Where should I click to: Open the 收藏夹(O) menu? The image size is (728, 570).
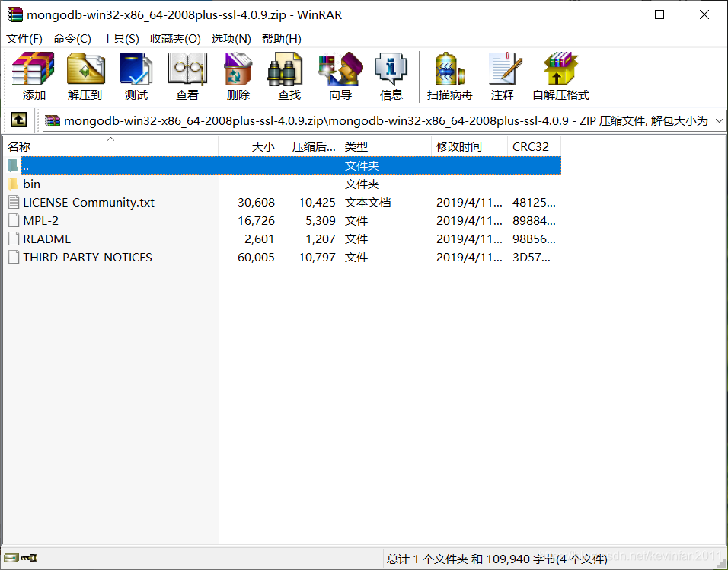(175, 39)
